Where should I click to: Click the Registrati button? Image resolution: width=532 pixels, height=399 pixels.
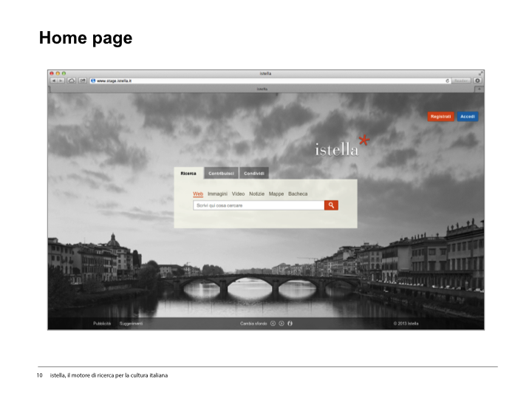[x=440, y=117]
